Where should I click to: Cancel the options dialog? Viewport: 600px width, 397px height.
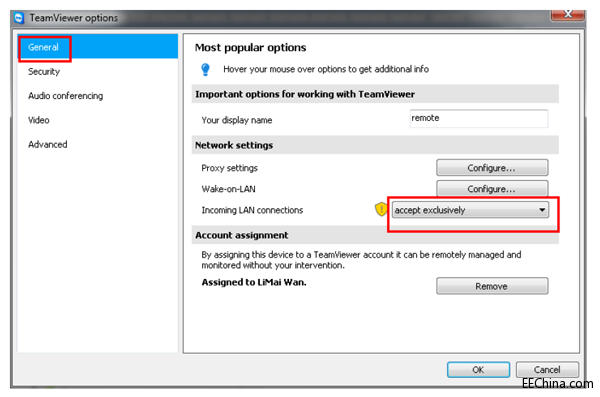547,369
